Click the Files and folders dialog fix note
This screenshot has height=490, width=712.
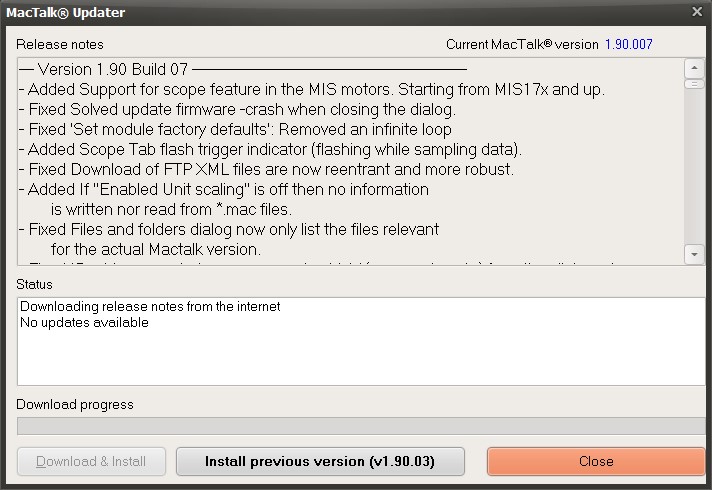coord(229,239)
